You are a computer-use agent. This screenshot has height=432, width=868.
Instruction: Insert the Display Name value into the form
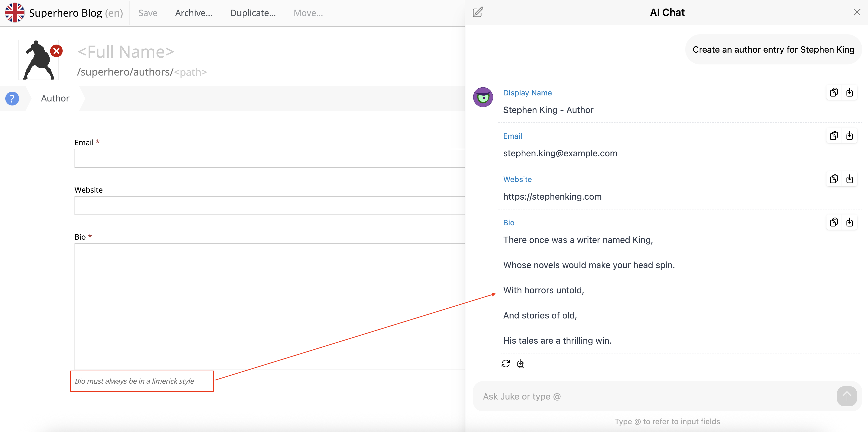[849, 92]
